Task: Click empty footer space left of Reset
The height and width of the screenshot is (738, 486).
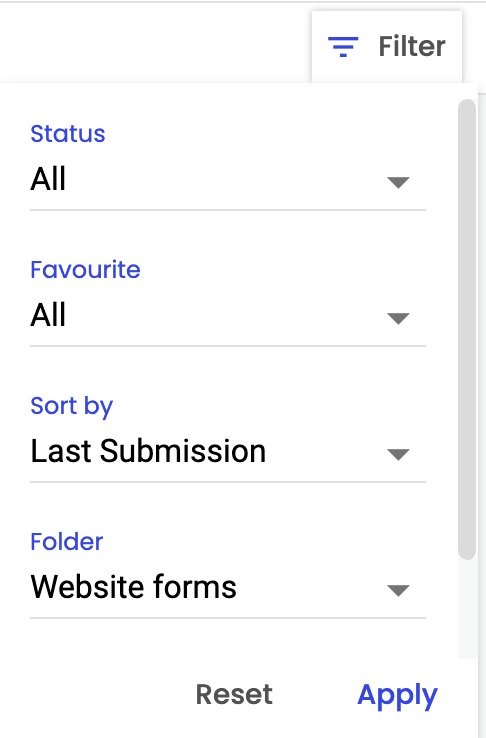Action: [x=94, y=696]
